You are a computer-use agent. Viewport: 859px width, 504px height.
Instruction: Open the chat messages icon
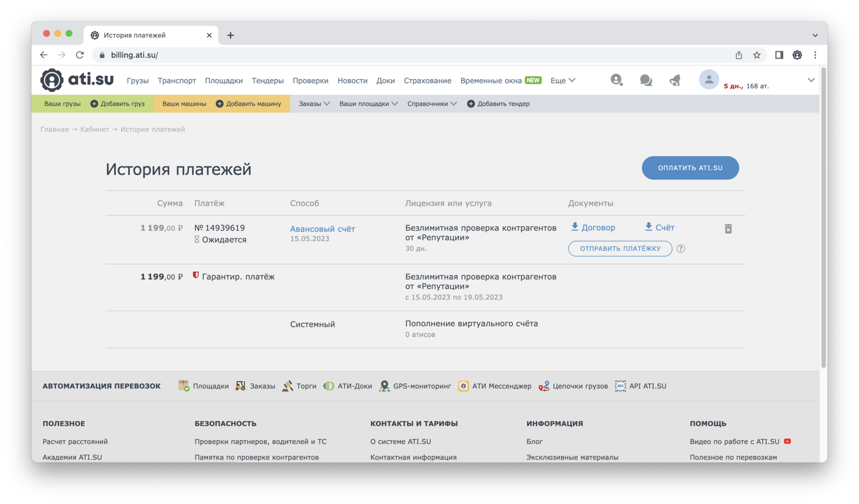click(x=646, y=80)
